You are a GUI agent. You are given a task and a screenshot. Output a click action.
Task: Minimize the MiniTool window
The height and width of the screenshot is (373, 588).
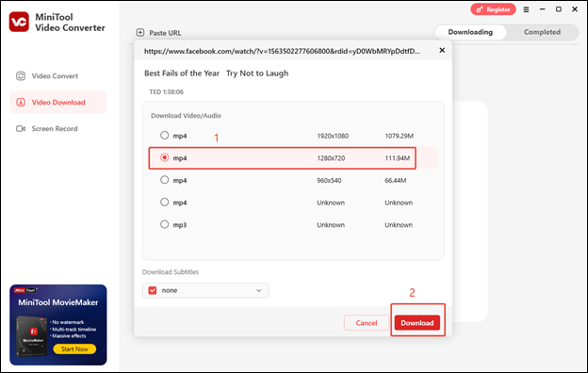click(x=542, y=9)
